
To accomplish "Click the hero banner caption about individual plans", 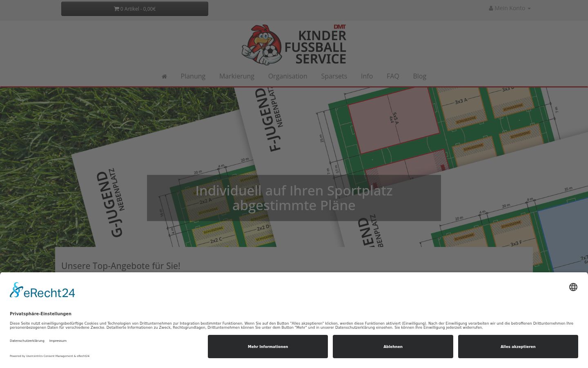I will [294, 198].
